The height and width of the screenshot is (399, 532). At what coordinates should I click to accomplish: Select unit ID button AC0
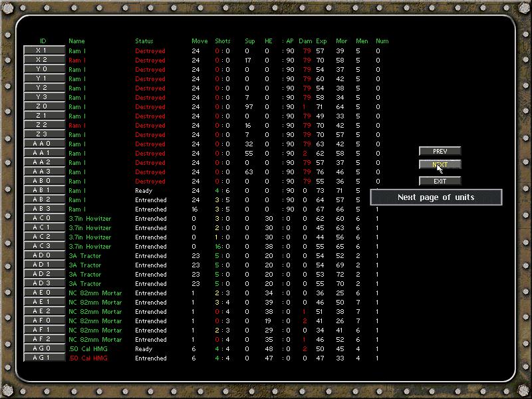tap(45, 217)
